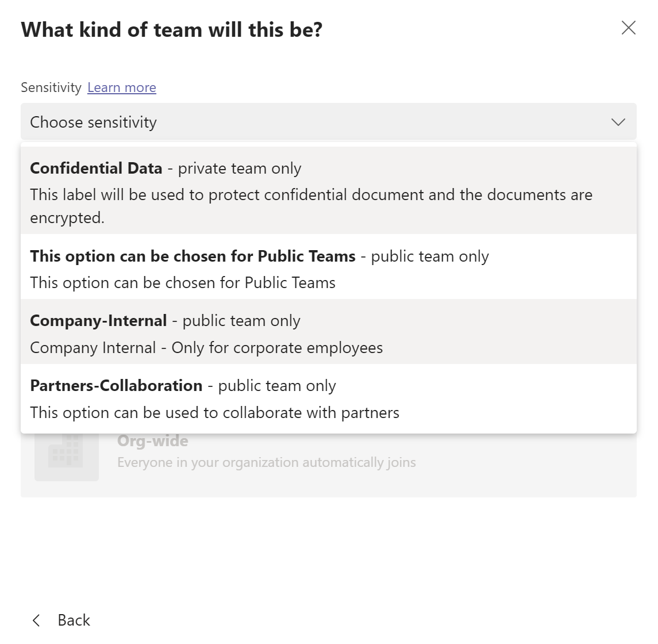658x644 pixels.
Task: Go Back to the previous step
Action: (x=74, y=620)
